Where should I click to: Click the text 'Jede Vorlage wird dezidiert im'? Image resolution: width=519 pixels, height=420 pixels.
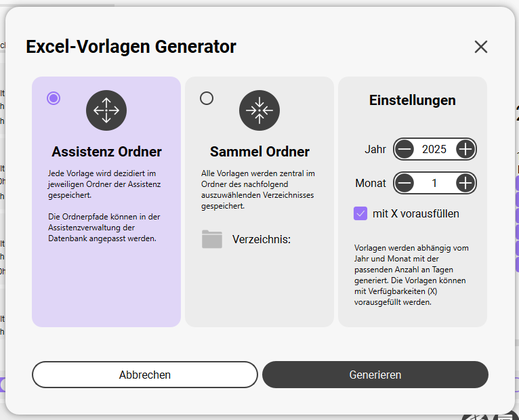pos(102,173)
